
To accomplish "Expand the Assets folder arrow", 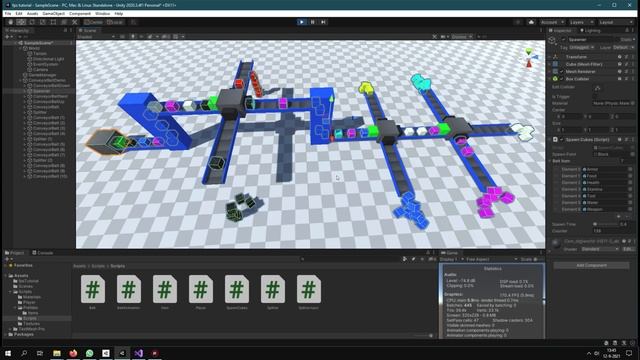I will pos(6,276).
